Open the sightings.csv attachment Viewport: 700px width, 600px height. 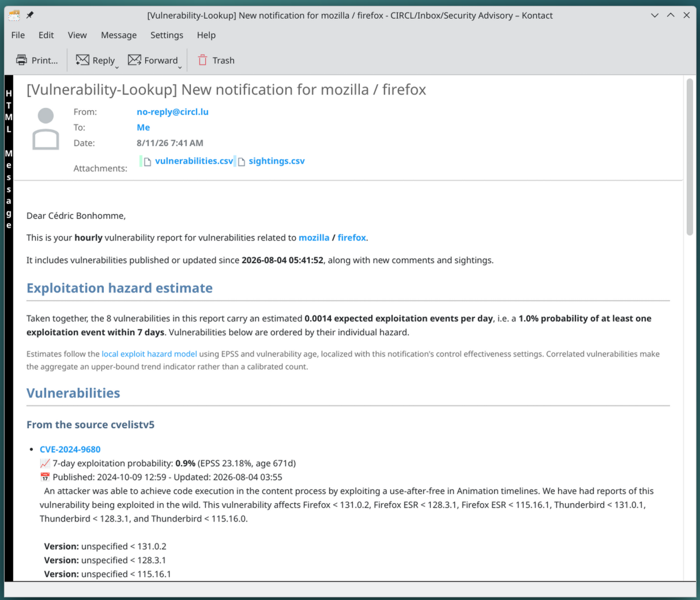[277, 161]
